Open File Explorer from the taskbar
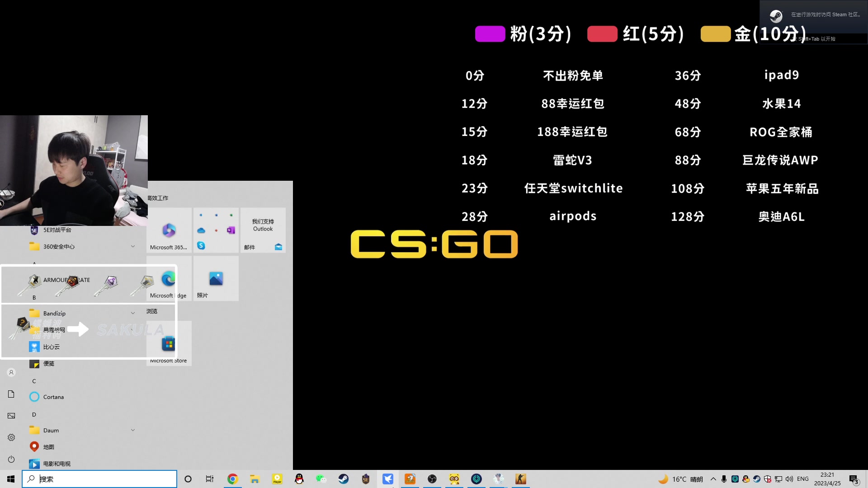Image resolution: width=868 pixels, height=488 pixels. 255,479
